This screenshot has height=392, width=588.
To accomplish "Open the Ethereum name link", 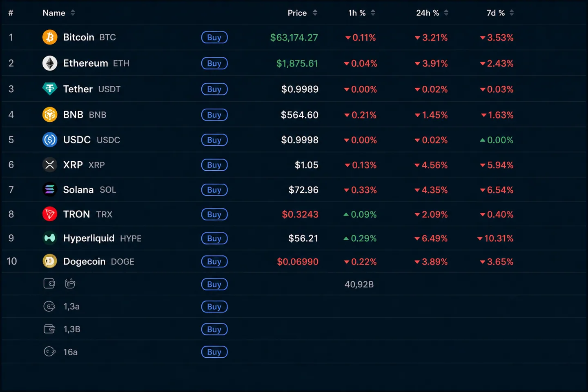I will [86, 63].
